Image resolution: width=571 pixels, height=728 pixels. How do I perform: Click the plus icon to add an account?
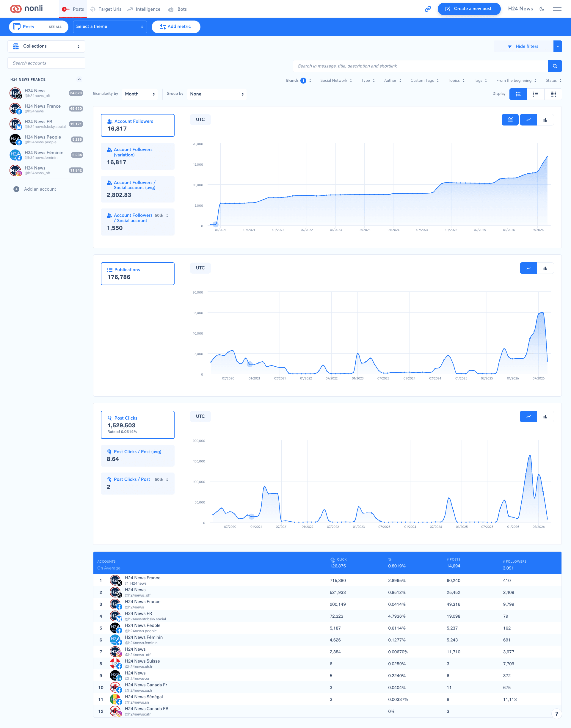[x=16, y=189]
